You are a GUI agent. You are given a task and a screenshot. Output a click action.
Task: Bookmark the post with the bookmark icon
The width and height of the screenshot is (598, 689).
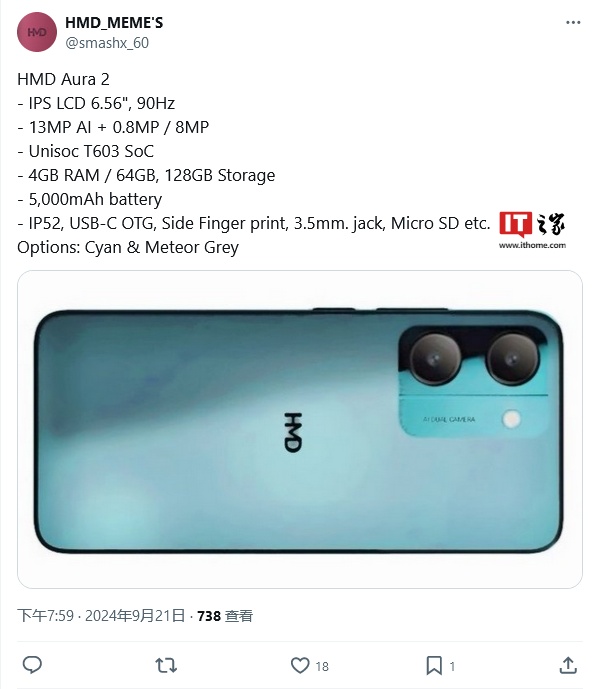point(434,665)
